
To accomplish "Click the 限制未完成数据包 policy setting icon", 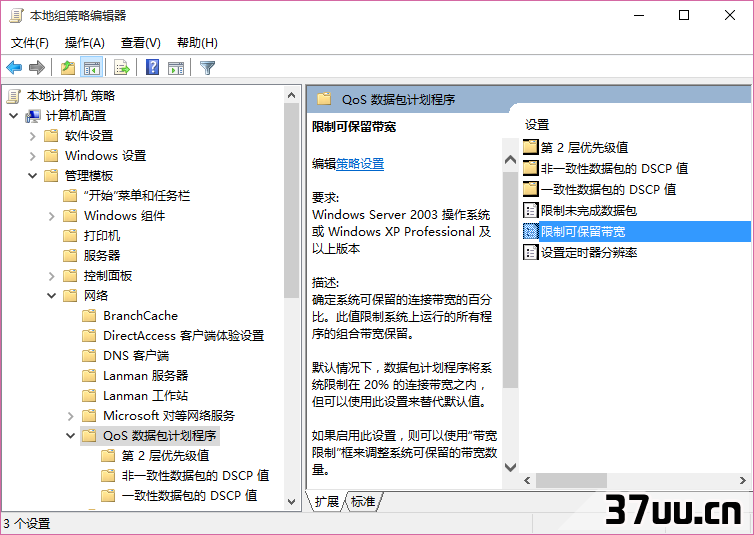I will click(x=530, y=210).
